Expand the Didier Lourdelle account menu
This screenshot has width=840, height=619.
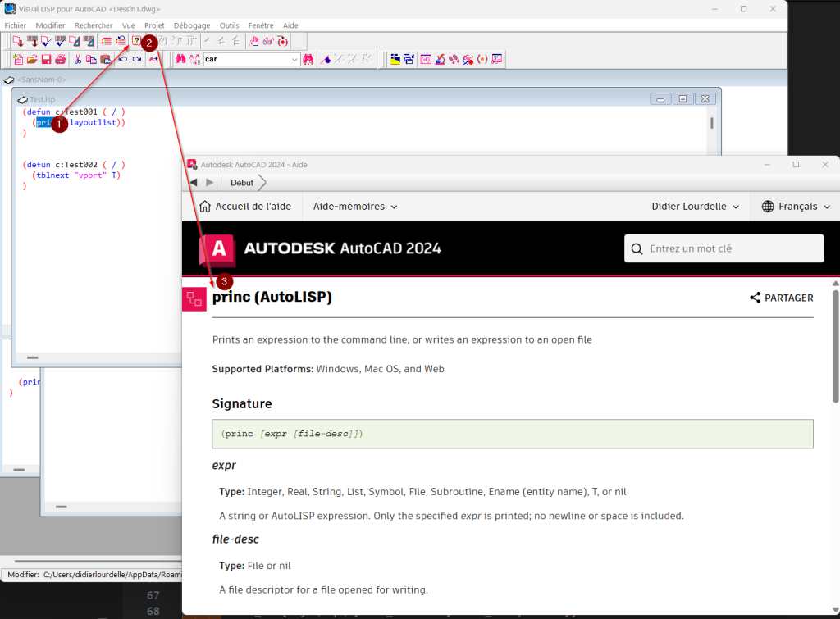click(695, 207)
